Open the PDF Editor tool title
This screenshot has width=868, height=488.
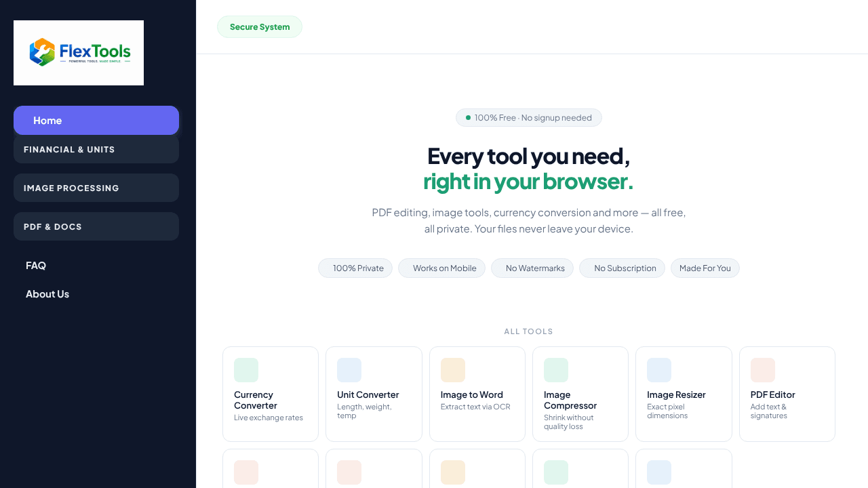coord(773,394)
